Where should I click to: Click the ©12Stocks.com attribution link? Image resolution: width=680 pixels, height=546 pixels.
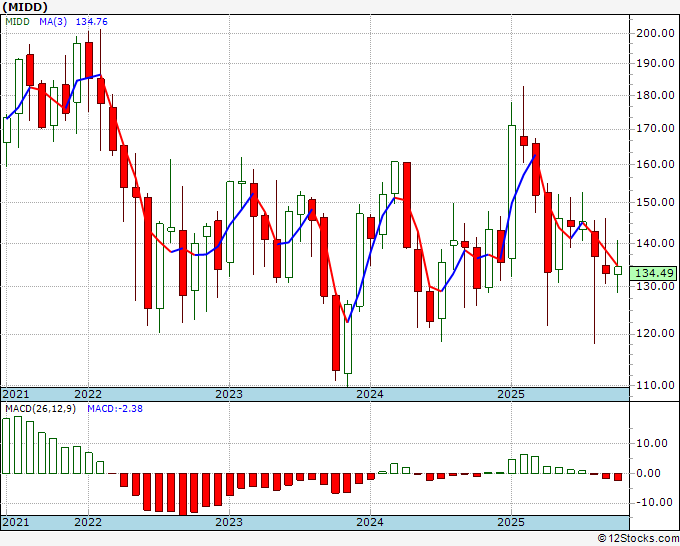(x=638, y=539)
